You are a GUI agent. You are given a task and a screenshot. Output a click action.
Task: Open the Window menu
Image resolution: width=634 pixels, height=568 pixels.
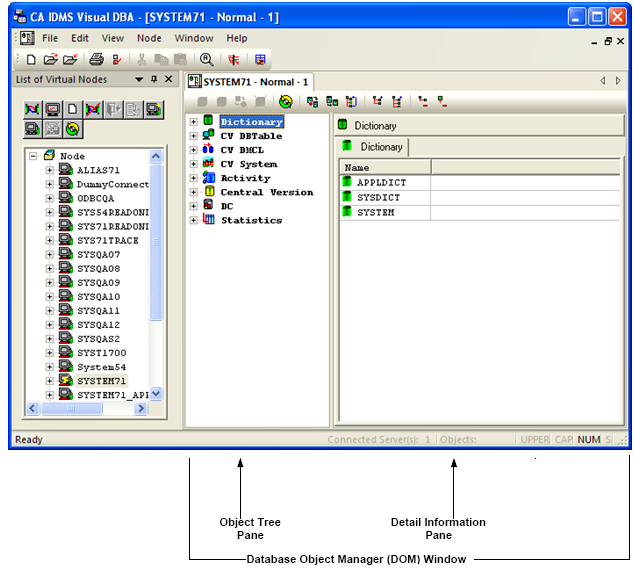[x=194, y=38]
